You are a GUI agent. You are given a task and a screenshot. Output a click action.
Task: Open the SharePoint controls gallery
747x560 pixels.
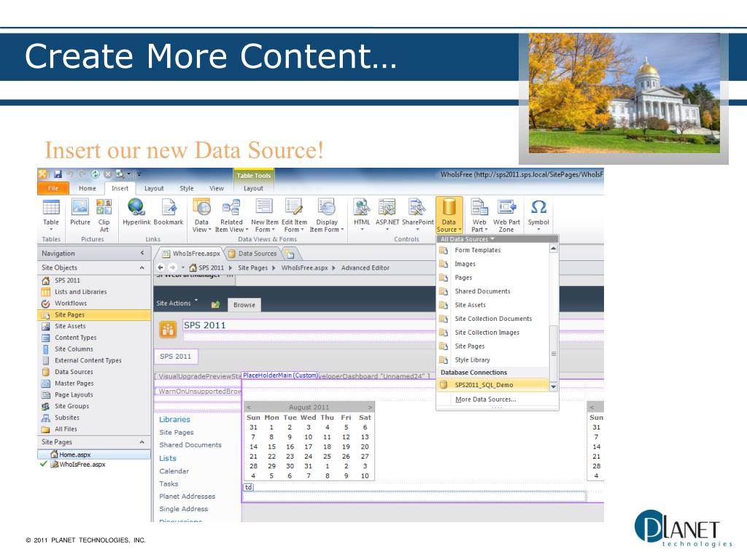(418, 215)
